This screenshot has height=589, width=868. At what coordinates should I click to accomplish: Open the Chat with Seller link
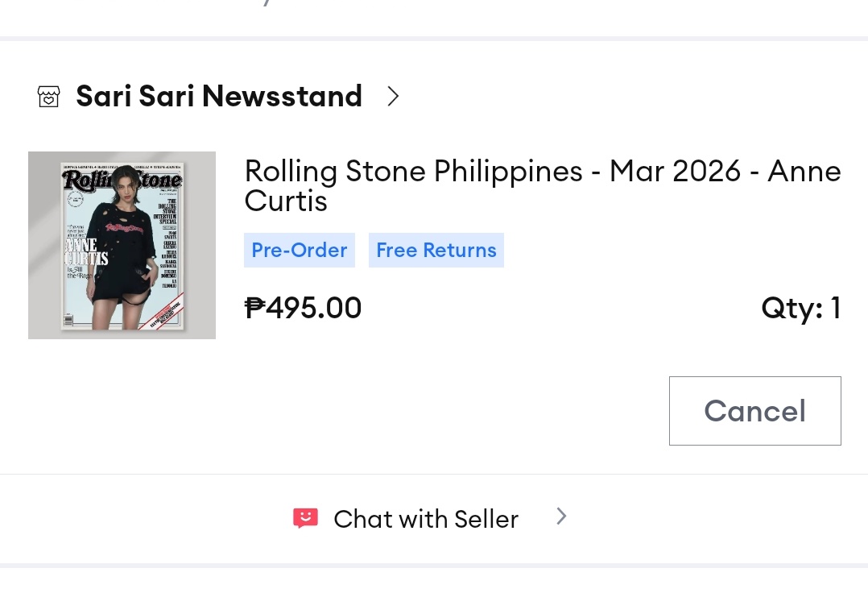(x=425, y=519)
